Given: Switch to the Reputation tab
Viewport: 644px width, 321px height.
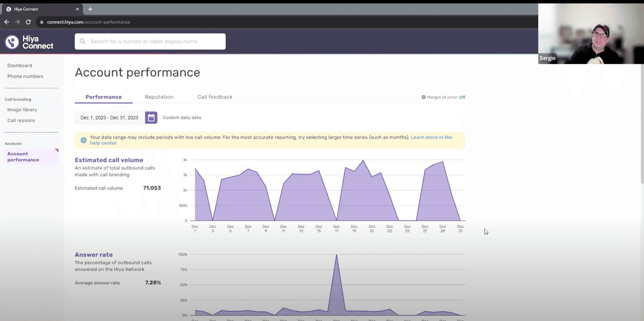Looking at the screenshot, I should coord(159,97).
